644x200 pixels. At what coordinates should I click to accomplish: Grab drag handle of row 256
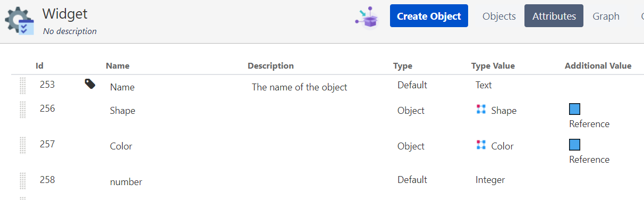click(x=23, y=110)
